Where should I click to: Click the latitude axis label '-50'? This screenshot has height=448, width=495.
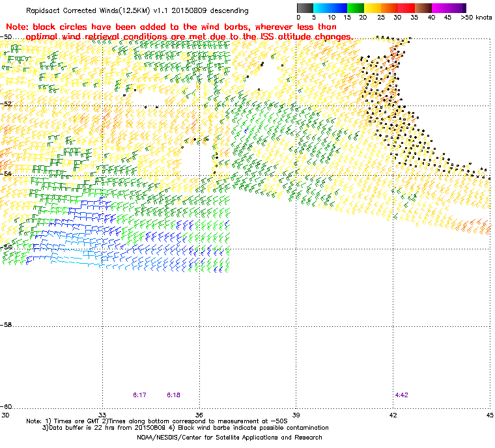tap(6, 37)
